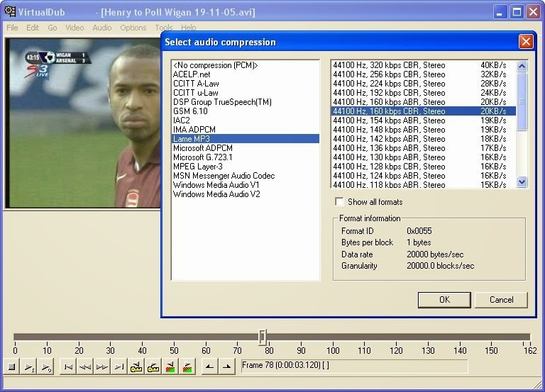The image size is (545, 392).
Task: Choose 44100 Hz, 160 kbps CBR, Stereo
Action: [x=424, y=111]
